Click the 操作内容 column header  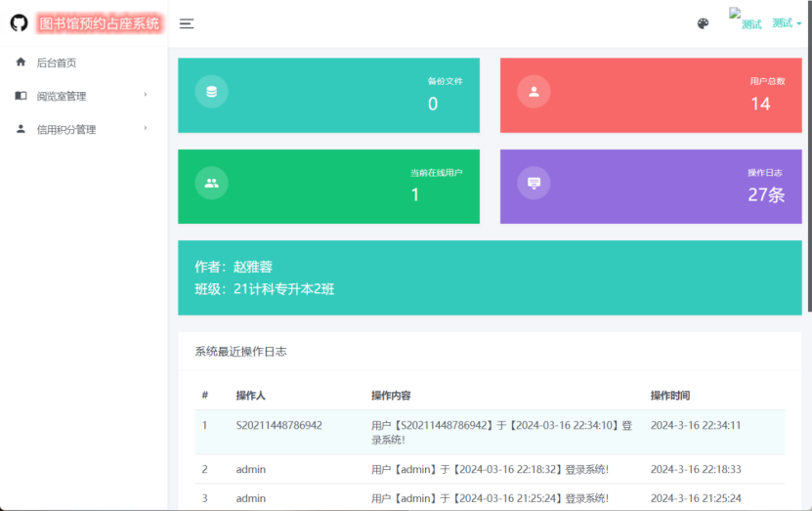coord(391,396)
